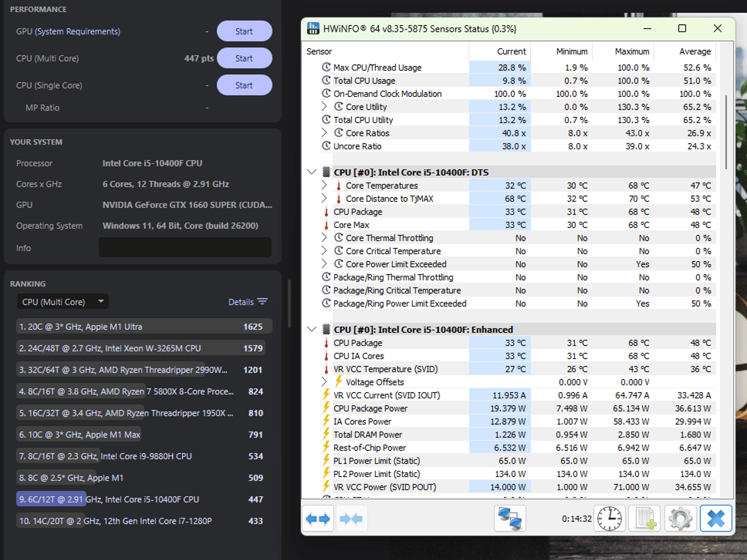Click the On-Demand Clock Modulation row
Viewport: 747px width, 560px height.
coord(518,93)
